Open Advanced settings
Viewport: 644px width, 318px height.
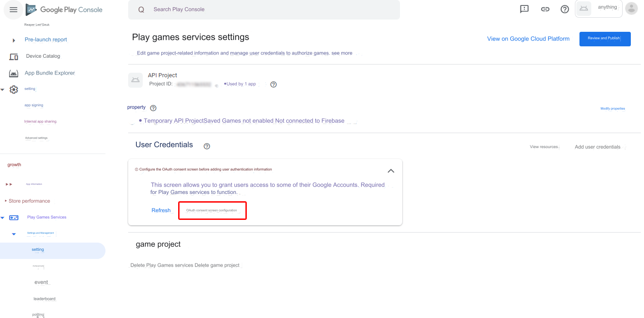click(x=36, y=138)
